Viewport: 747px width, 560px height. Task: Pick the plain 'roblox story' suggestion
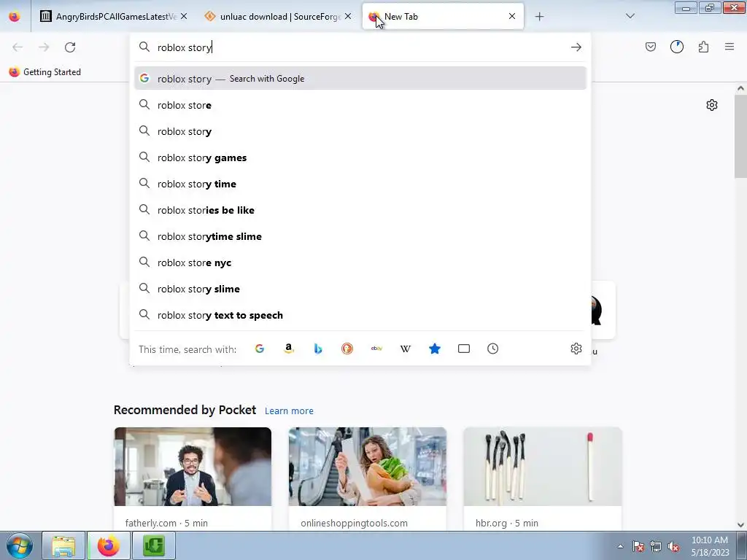point(360,131)
